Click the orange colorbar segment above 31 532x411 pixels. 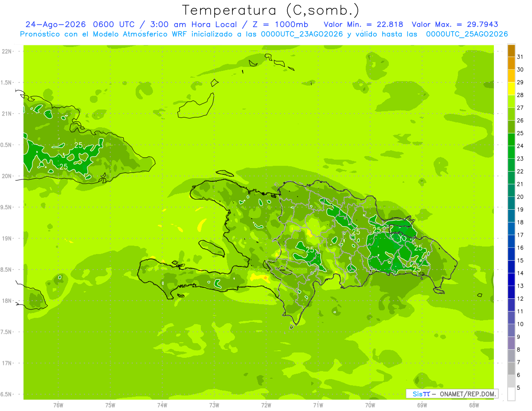point(511,51)
